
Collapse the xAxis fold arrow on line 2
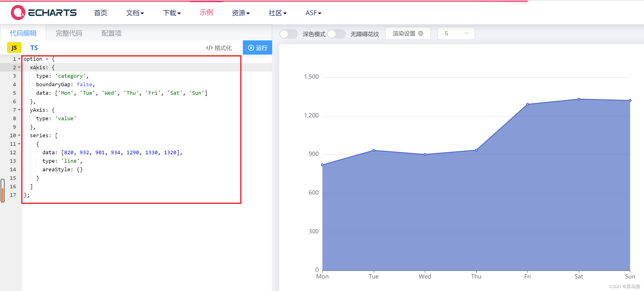19,67
